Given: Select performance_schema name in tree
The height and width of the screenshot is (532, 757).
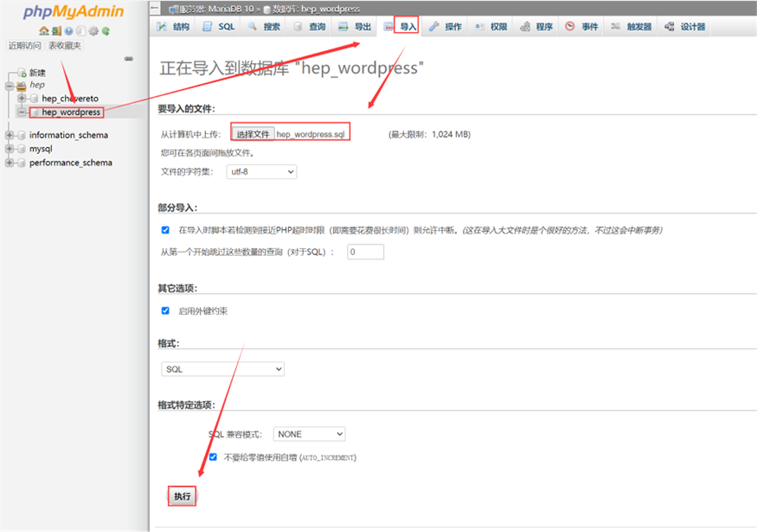Looking at the screenshot, I should [70, 163].
